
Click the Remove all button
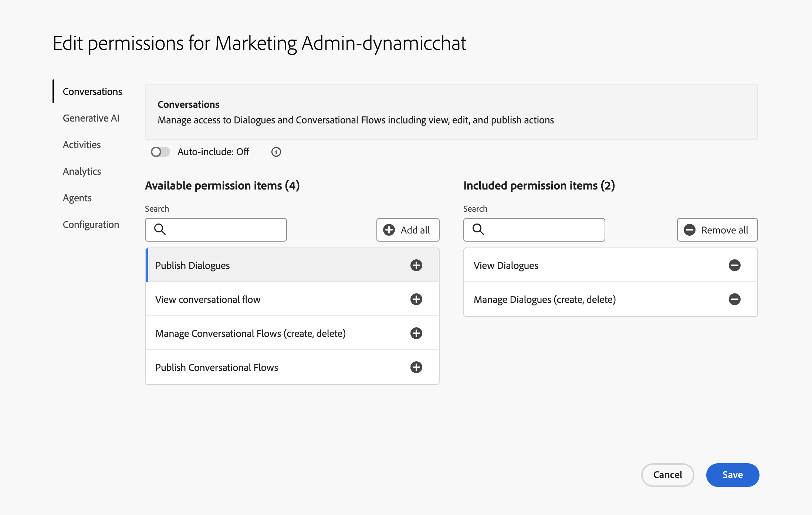click(717, 230)
